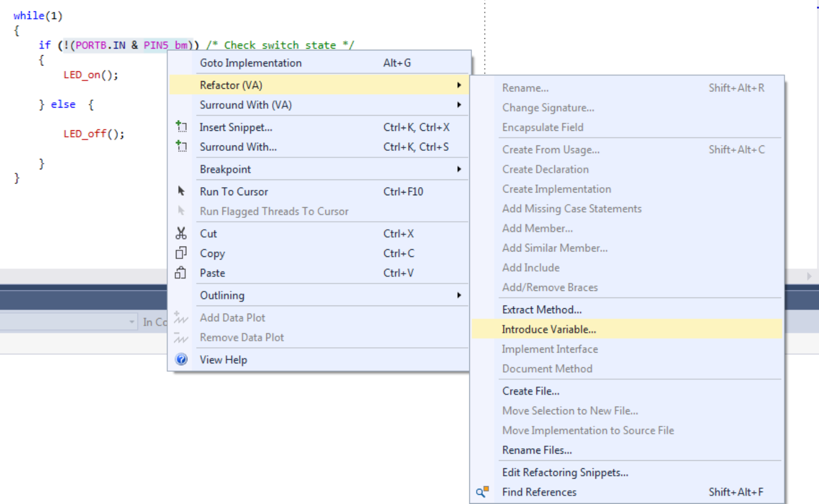
Task: Click the Insert Snippet icon
Action: tap(181, 127)
